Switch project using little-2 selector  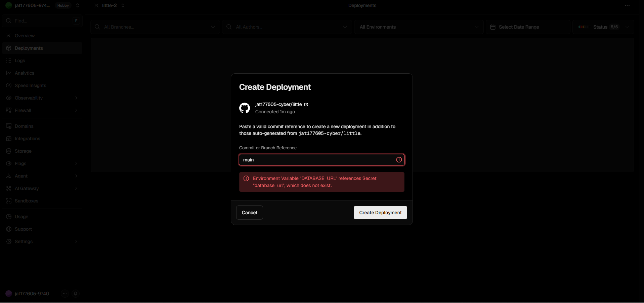tap(110, 5)
